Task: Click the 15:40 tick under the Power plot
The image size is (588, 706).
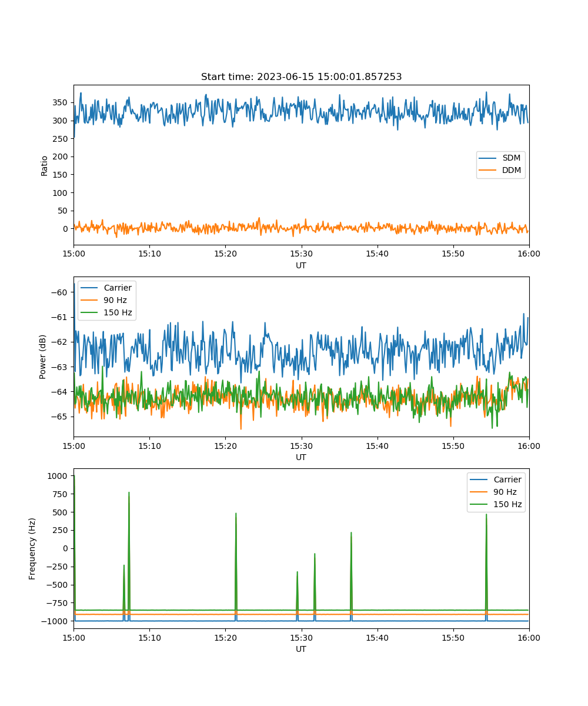Action: tap(377, 445)
